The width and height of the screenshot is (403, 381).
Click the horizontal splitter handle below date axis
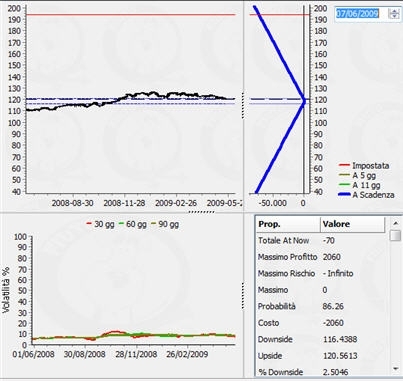202,211
